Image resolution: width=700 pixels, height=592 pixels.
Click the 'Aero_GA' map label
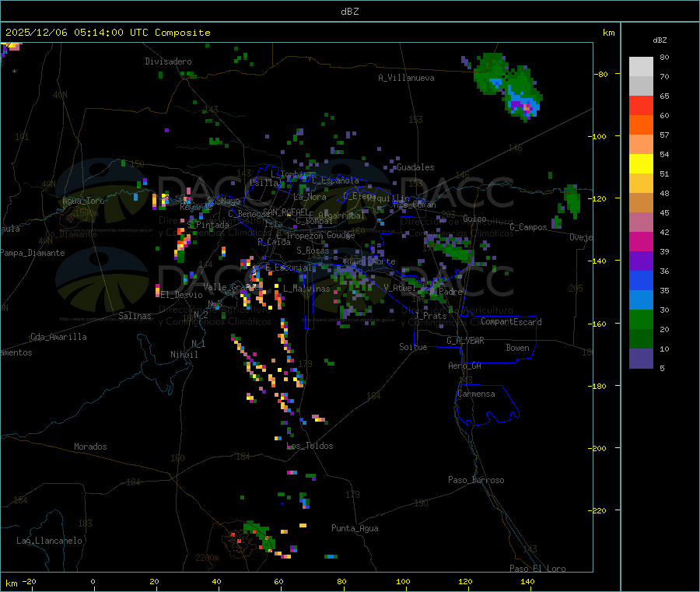[x=465, y=366]
